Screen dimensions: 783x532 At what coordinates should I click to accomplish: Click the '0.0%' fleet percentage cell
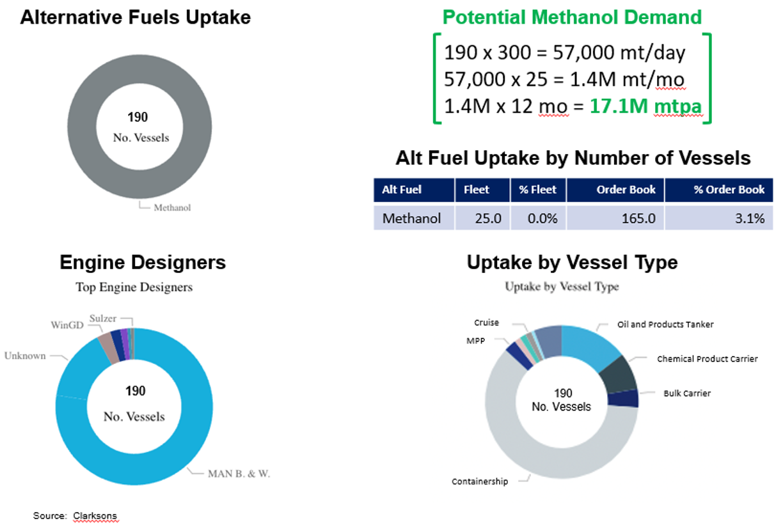point(538,218)
